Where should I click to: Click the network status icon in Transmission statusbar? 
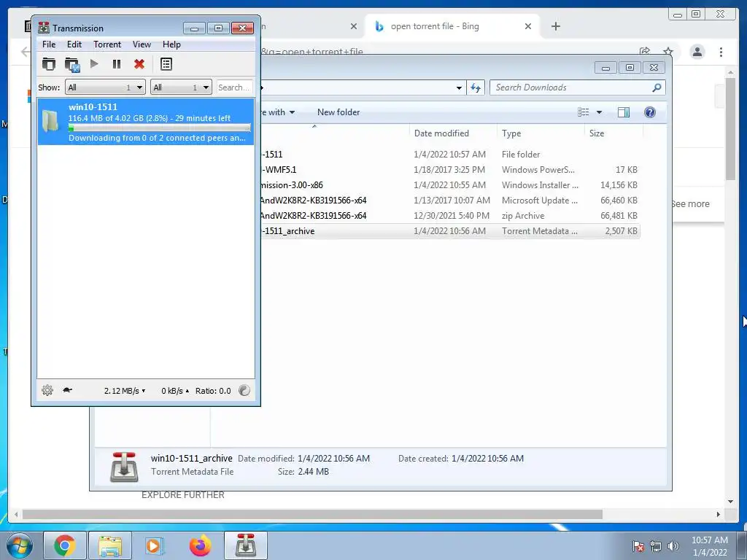[244, 391]
